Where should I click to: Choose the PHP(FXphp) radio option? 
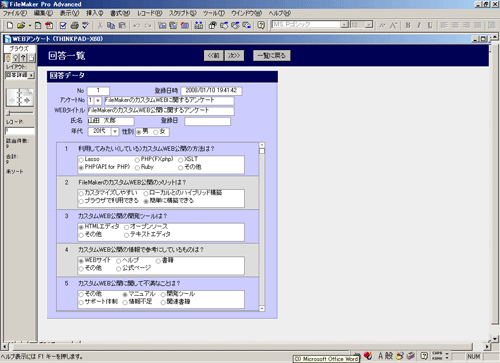(x=137, y=160)
